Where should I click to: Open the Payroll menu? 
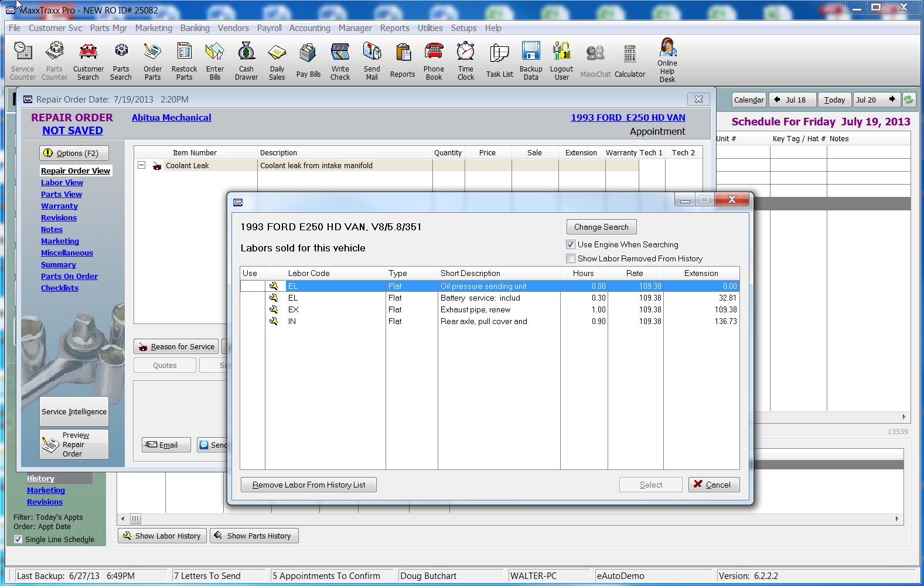(270, 28)
